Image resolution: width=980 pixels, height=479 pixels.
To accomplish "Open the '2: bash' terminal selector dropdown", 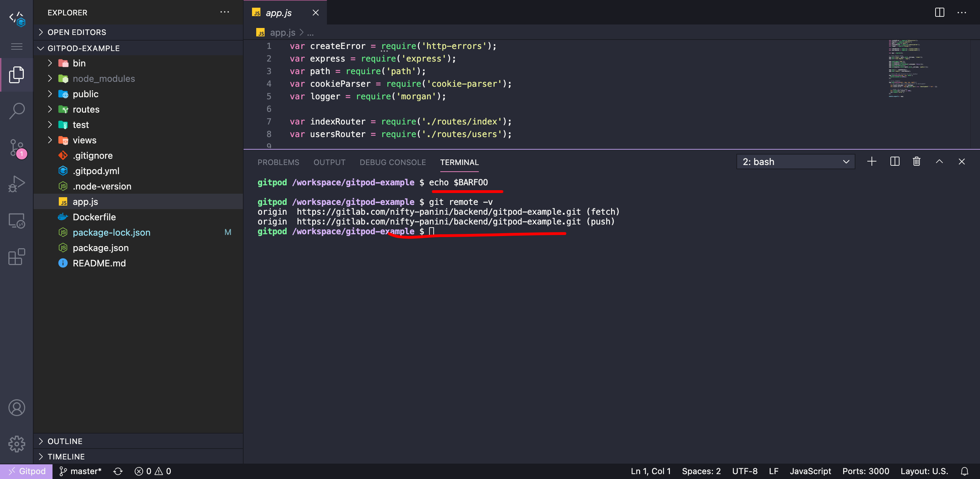I will (x=796, y=161).
